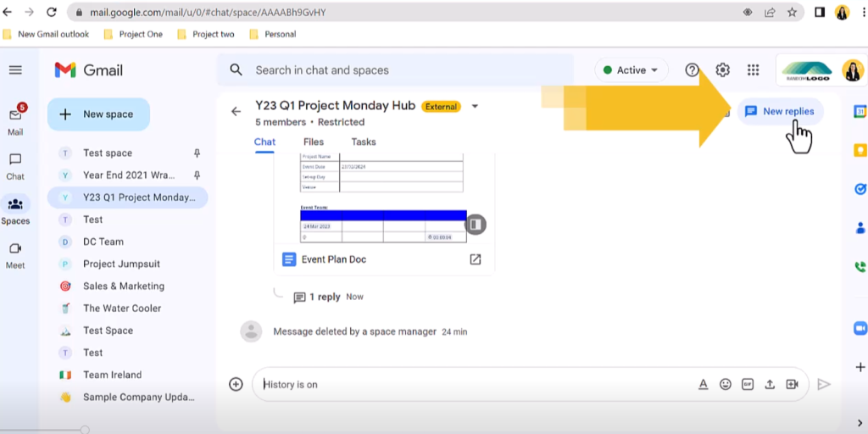Viewport: 868px width, 434px height.
Task: Select the Sample Company Upda... space
Action: [x=127, y=397]
